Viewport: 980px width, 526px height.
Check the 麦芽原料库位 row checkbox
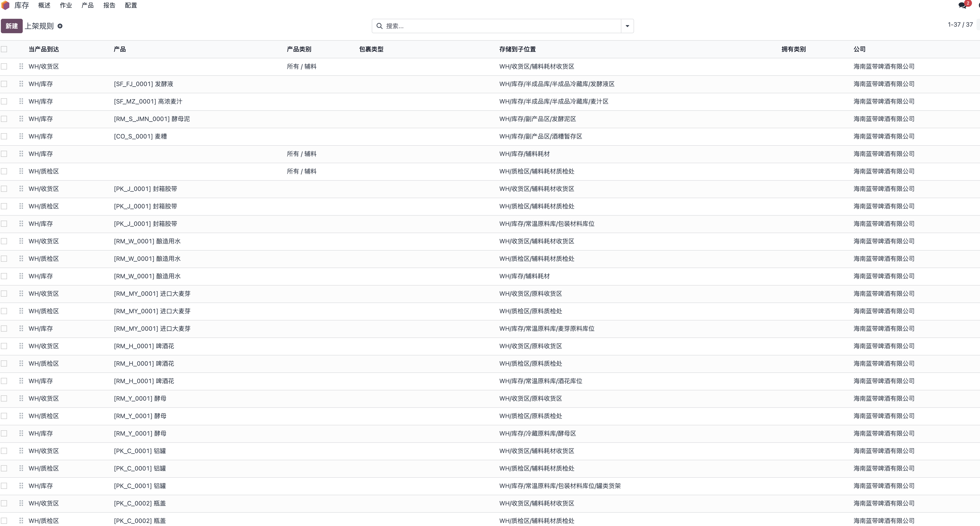click(x=4, y=329)
